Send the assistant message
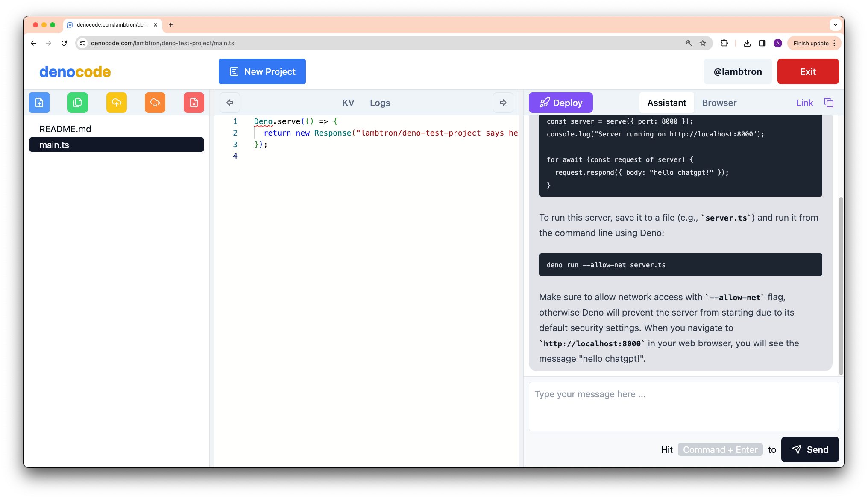The image size is (868, 499). click(810, 449)
